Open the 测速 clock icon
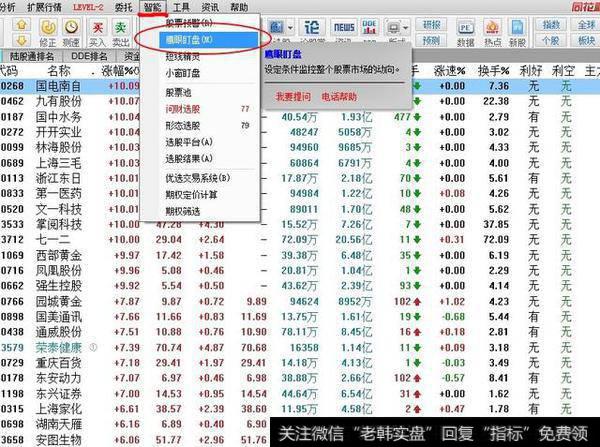Viewport: 600px width, 447px height. [71, 32]
